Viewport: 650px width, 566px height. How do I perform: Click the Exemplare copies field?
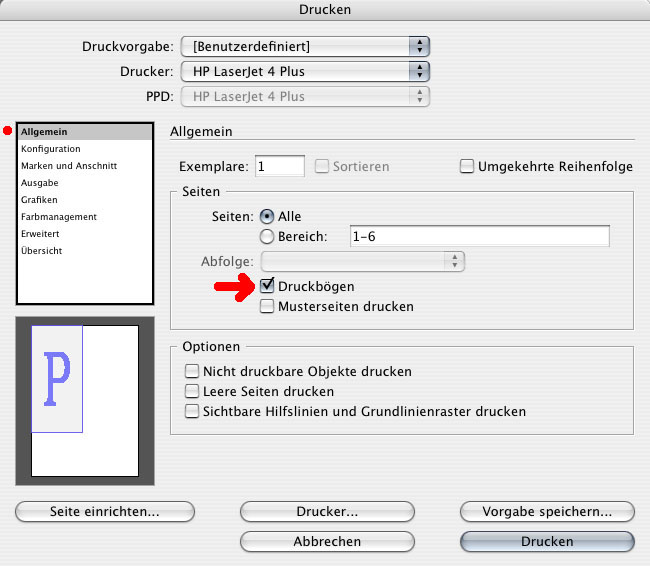[x=280, y=167]
